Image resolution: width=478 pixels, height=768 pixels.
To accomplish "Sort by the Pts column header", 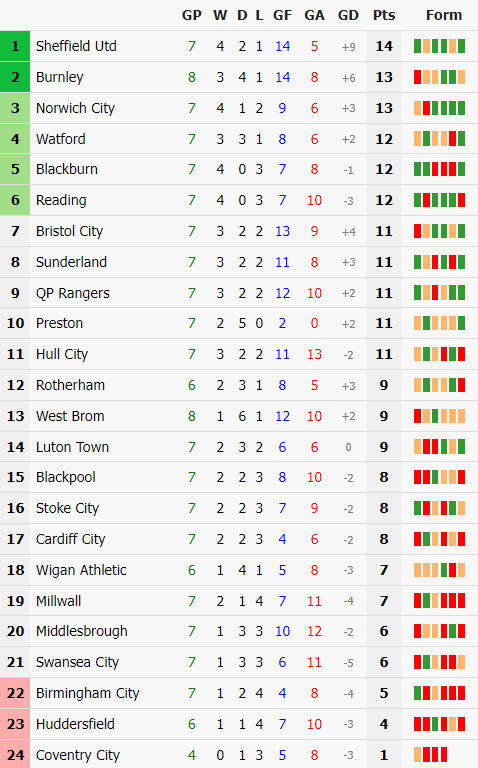I will pos(384,15).
